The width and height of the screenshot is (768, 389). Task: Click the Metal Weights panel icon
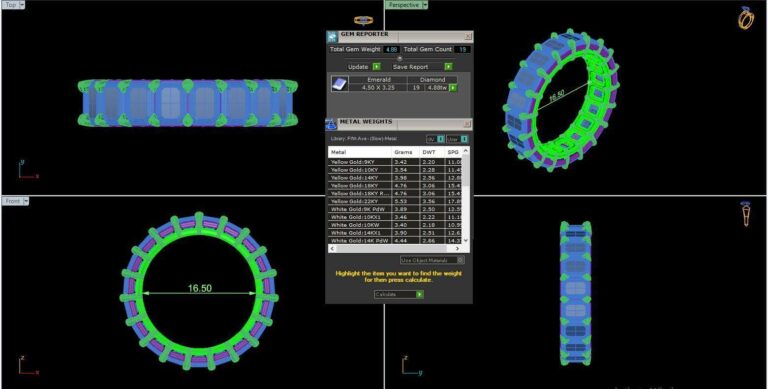331,124
